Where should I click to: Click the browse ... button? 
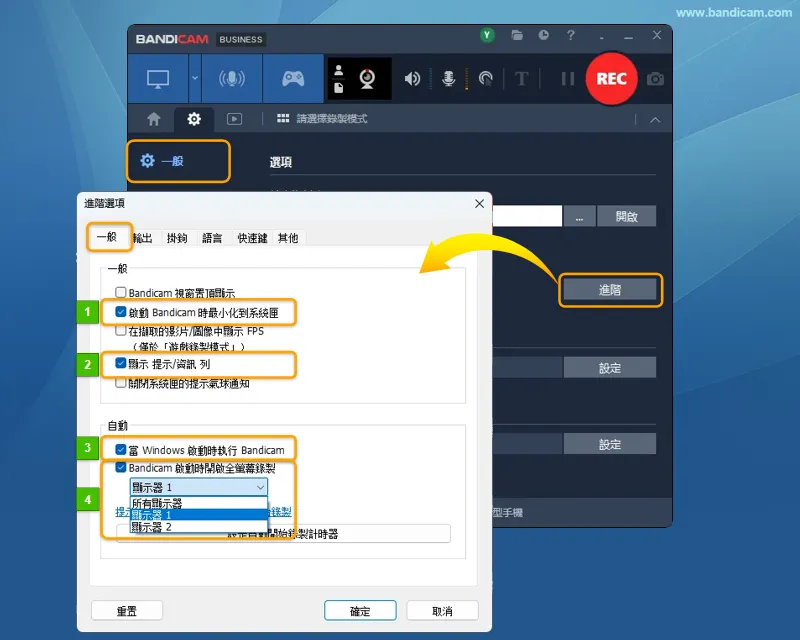579,216
